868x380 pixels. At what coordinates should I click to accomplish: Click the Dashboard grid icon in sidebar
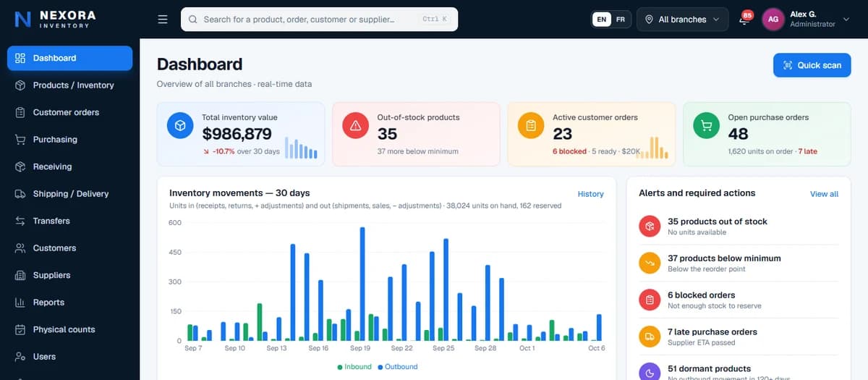point(20,58)
